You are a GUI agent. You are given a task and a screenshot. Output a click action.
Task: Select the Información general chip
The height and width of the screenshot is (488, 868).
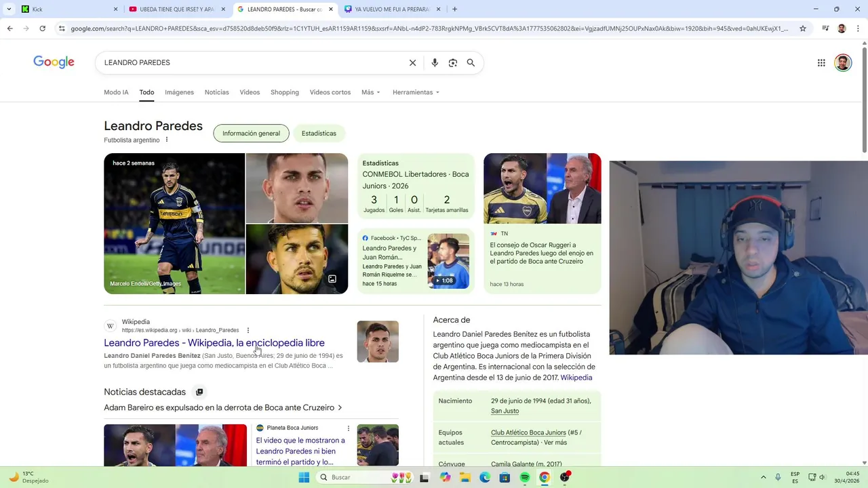[251, 134]
